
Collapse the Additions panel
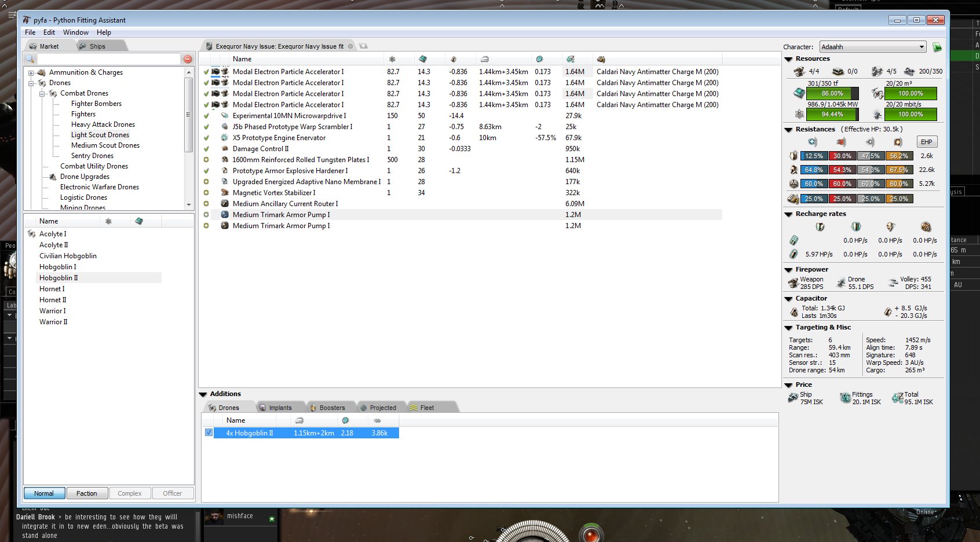(203, 394)
